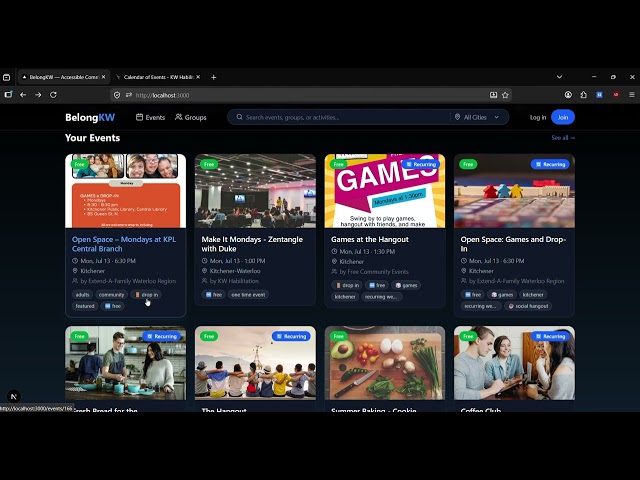640x480 pixels.
Task: Click the adults tag on KPL card
Action: pos(82,295)
